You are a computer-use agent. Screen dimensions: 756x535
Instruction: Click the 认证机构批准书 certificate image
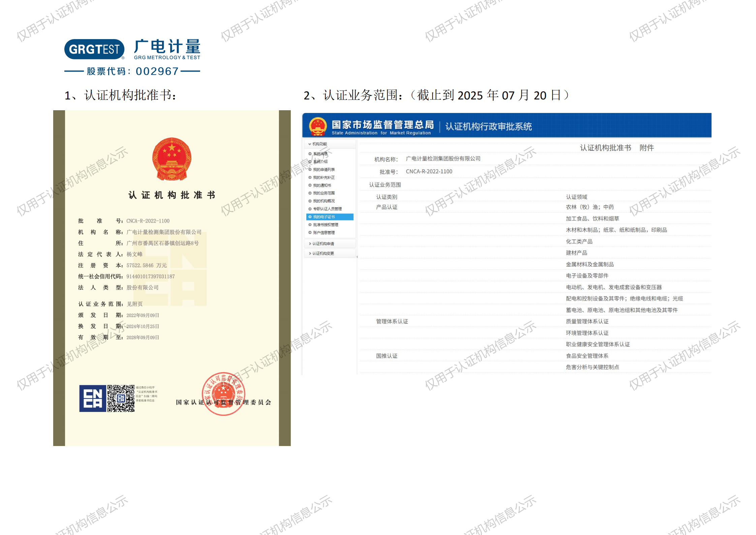(x=172, y=278)
